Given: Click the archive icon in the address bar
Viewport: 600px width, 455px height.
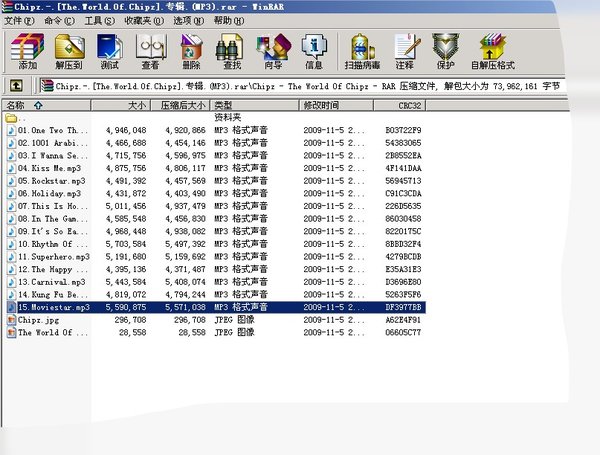Looking at the screenshot, I should [47, 86].
